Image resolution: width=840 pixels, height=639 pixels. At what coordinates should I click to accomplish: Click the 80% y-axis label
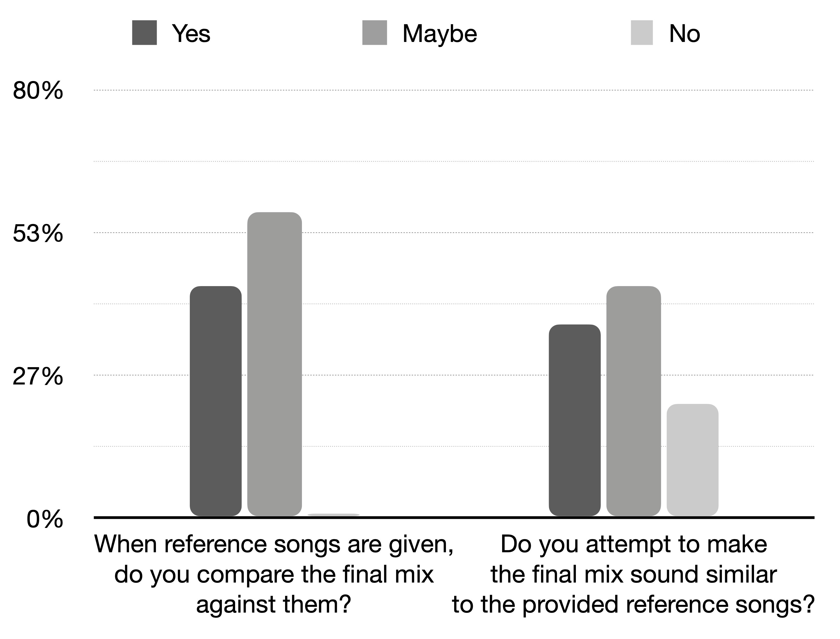[x=38, y=91]
